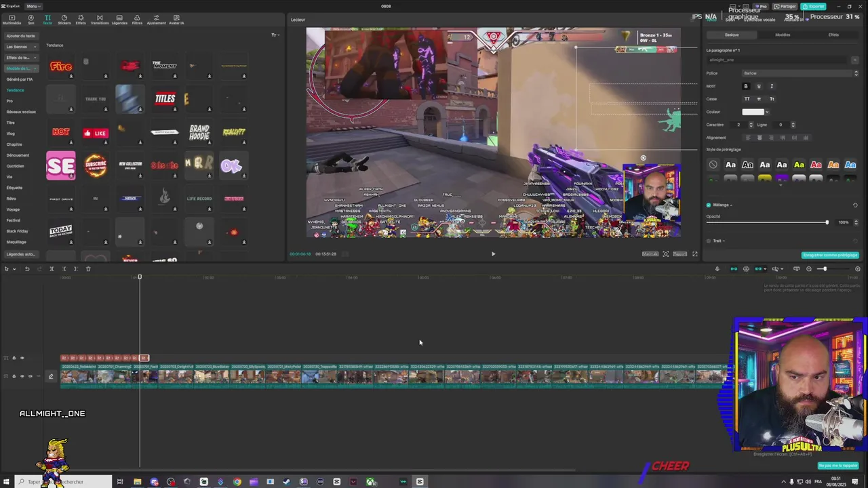Click Enregistrer comme préréglage button
This screenshot has width=868, height=488.
[830, 256]
